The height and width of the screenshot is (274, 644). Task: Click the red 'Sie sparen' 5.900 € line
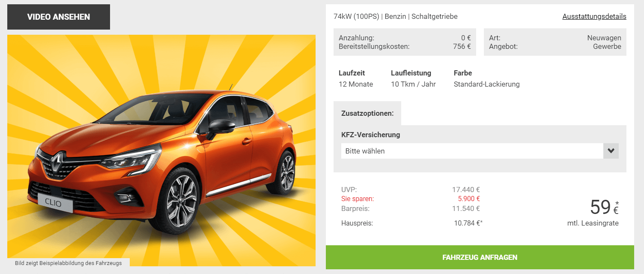tap(411, 199)
